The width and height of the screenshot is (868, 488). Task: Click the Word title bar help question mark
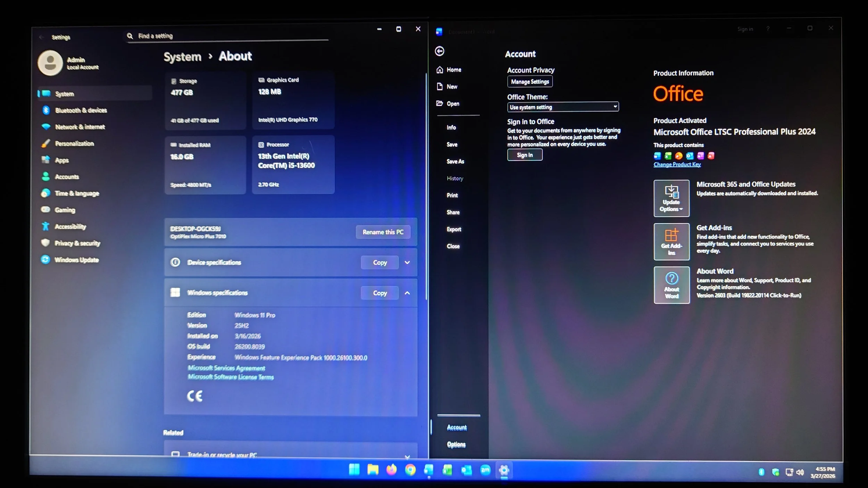click(768, 28)
